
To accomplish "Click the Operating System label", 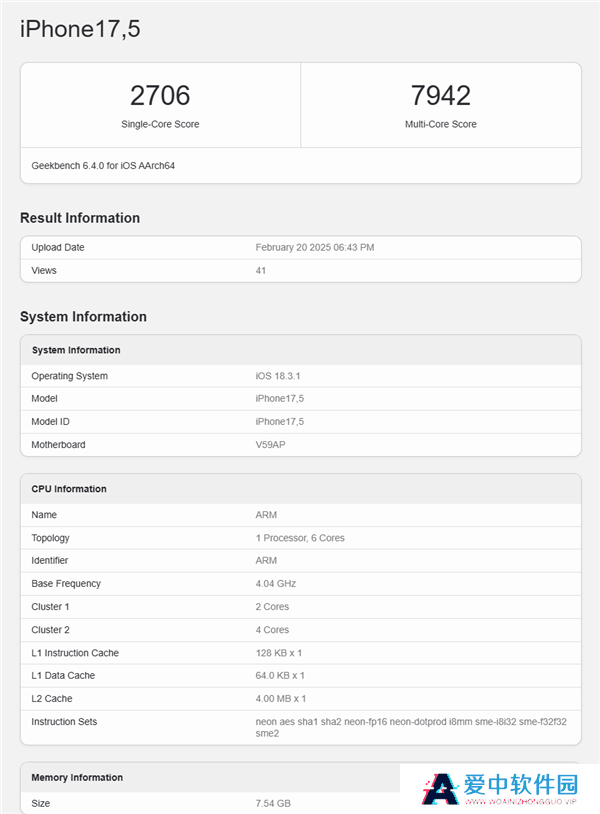I will pos(70,376).
